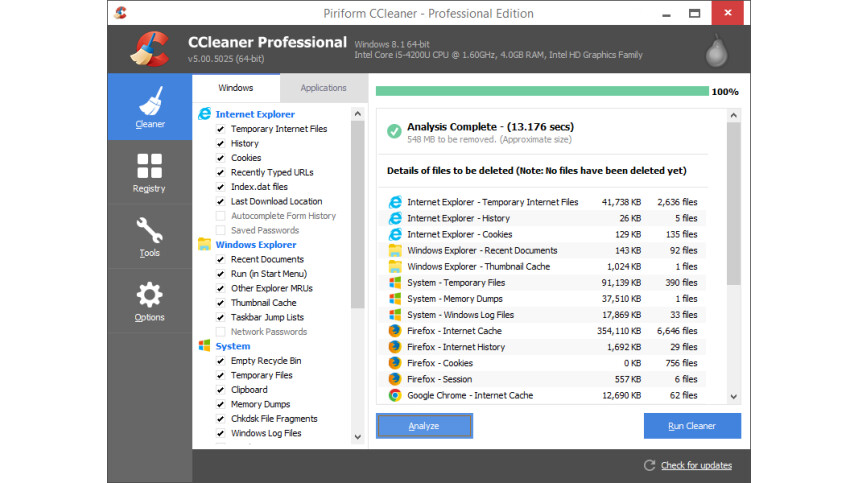Click IE icon beside Internet Explorer - Cookies result

(395, 234)
